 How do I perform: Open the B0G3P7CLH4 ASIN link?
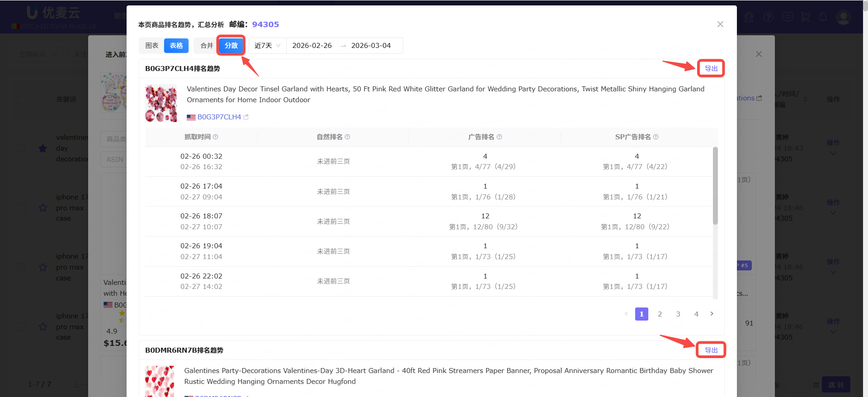click(219, 117)
